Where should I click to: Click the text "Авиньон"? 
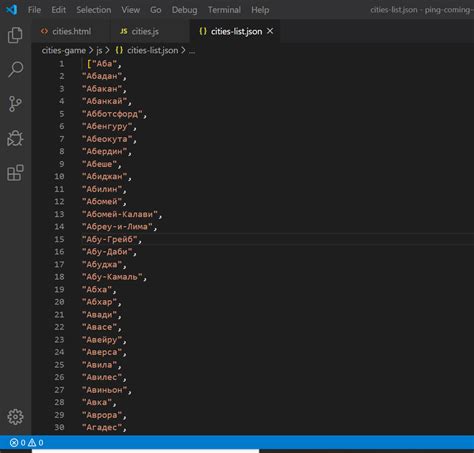pyautogui.click(x=104, y=390)
